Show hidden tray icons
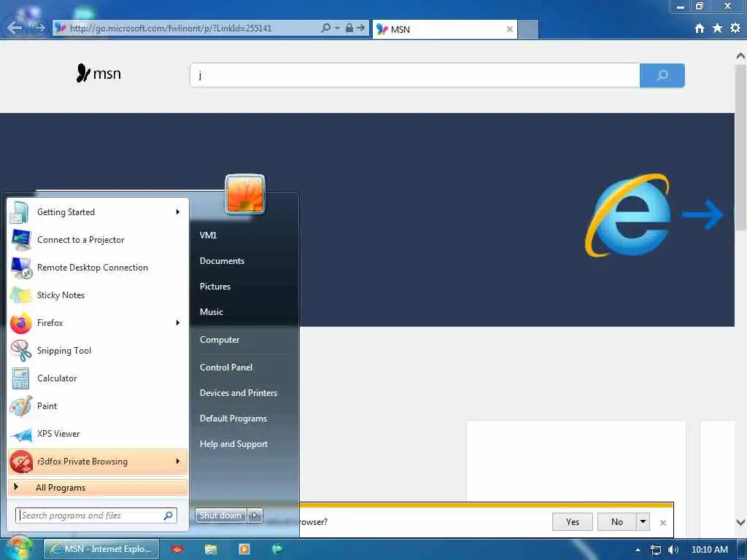The width and height of the screenshot is (747, 560). coord(638,550)
